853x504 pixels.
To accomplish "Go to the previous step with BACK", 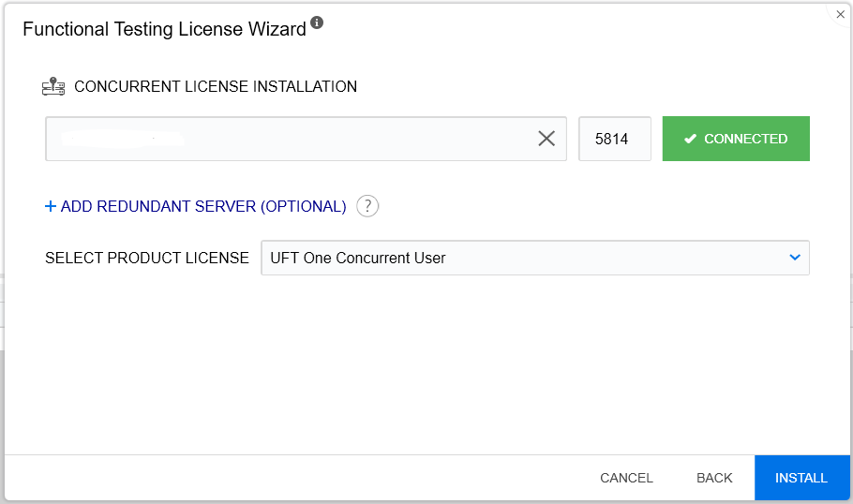I will pos(714,478).
